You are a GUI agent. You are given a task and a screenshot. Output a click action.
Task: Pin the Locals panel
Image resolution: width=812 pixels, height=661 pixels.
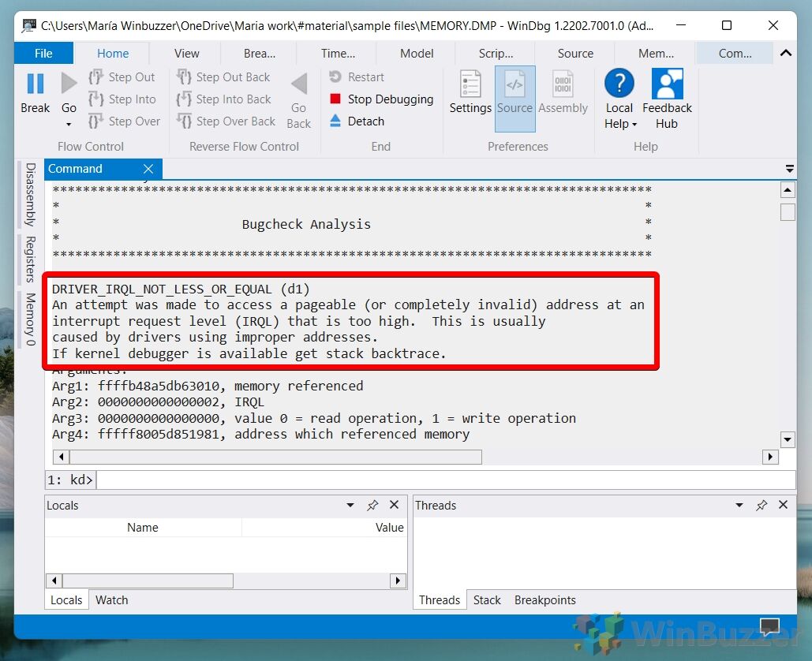click(372, 505)
